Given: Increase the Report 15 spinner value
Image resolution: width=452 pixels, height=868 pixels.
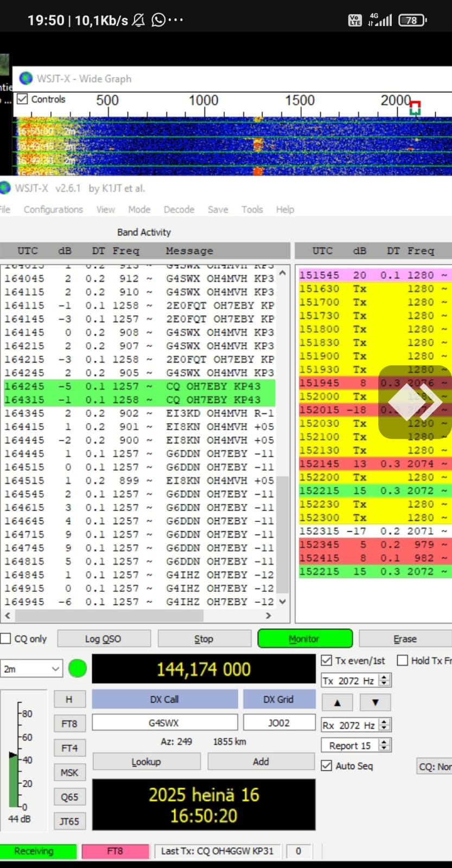Looking at the screenshot, I should tap(384, 742).
